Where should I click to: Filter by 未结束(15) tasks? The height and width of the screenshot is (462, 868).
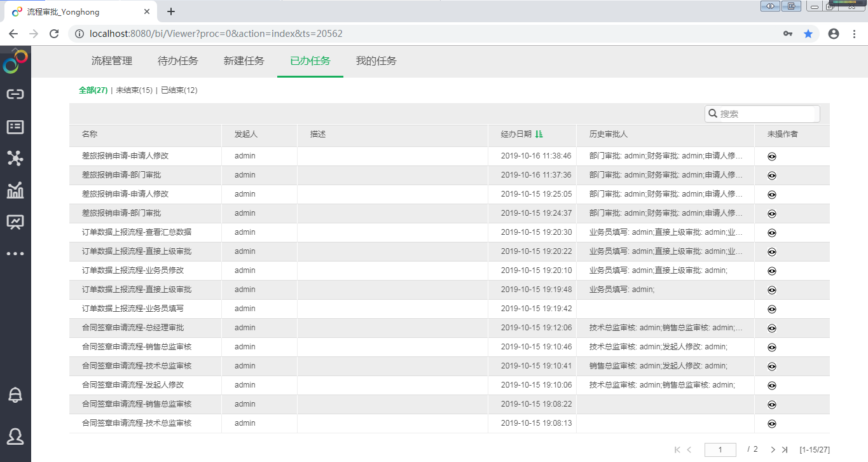click(x=134, y=90)
